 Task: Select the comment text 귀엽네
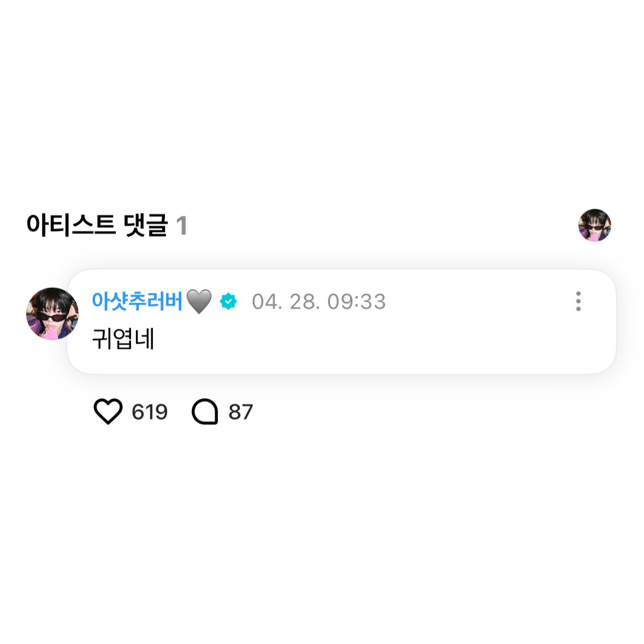coord(123,339)
